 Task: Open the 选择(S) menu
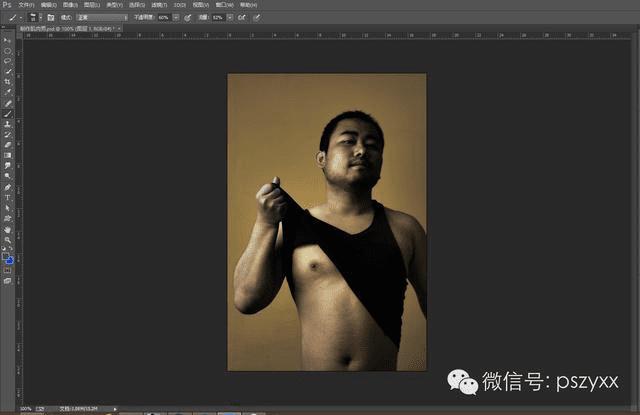(x=137, y=5)
